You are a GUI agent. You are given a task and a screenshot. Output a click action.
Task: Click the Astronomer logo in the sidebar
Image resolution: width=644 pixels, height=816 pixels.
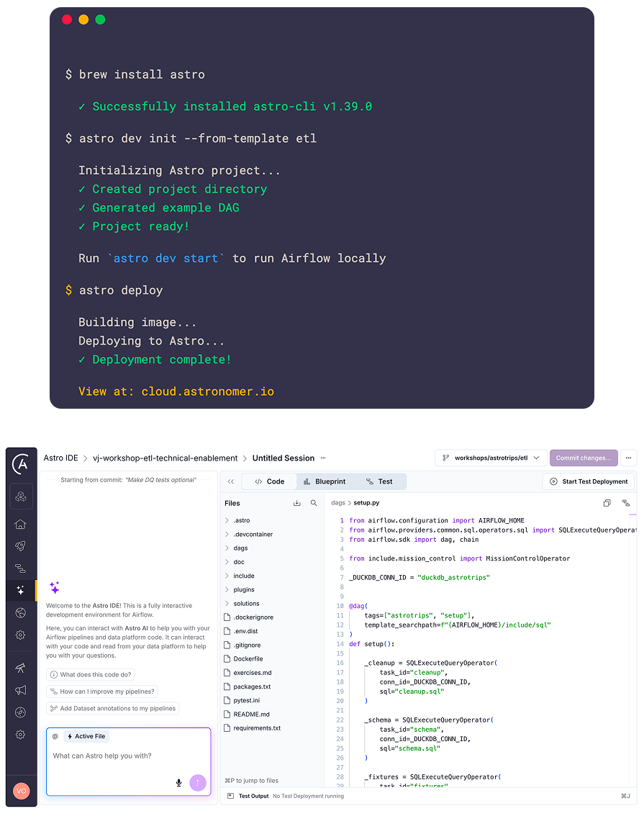coord(21,463)
